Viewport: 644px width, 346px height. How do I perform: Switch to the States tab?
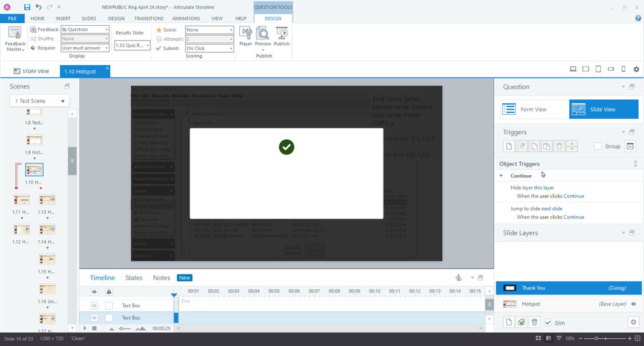133,278
